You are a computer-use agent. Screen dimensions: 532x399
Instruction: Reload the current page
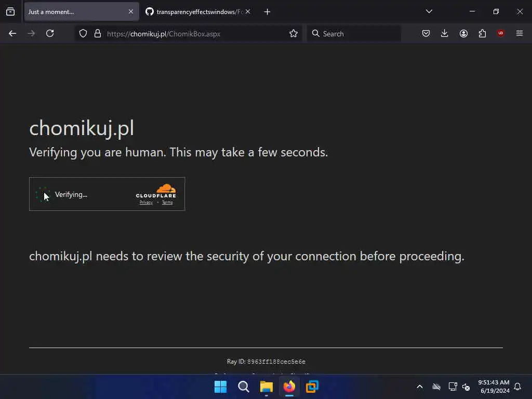tap(50, 34)
